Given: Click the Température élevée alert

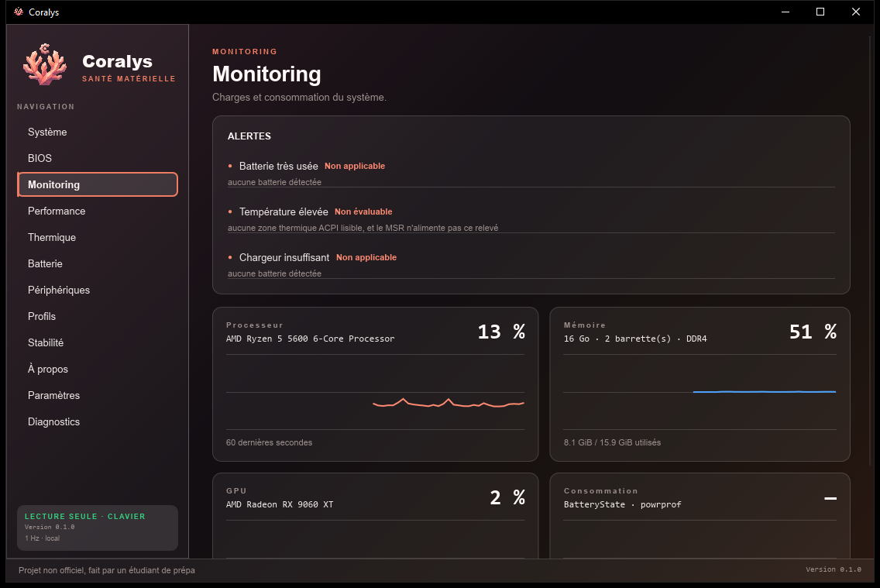Looking at the screenshot, I should [531, 218].
